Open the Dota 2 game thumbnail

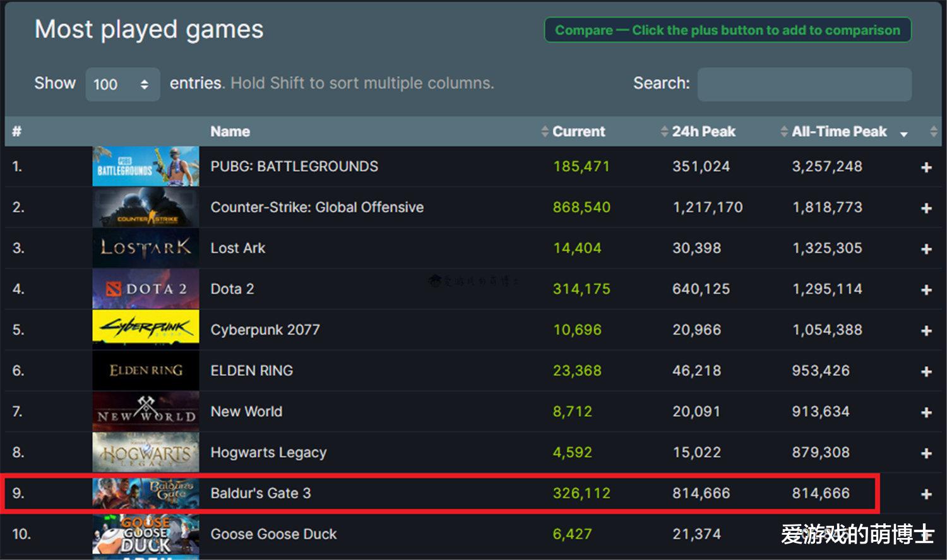pos(146,289)
